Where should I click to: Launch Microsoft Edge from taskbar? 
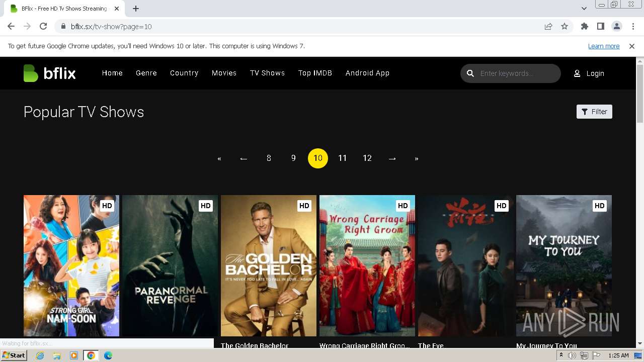pos(108,355)
